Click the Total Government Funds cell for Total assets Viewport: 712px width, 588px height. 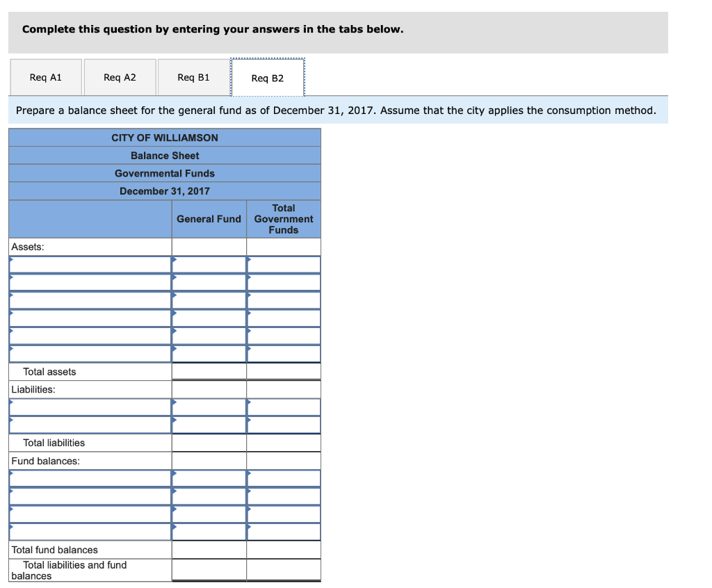tap(283, 371)
